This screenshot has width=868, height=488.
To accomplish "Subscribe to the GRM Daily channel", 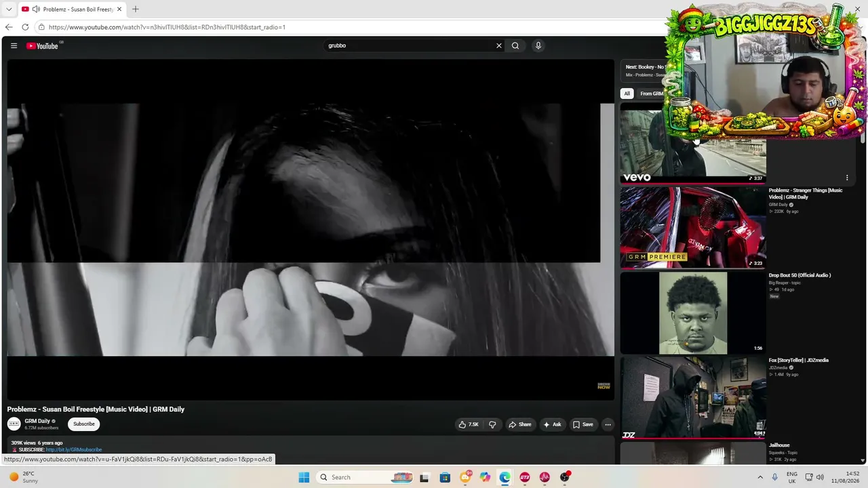I will 84,424.
